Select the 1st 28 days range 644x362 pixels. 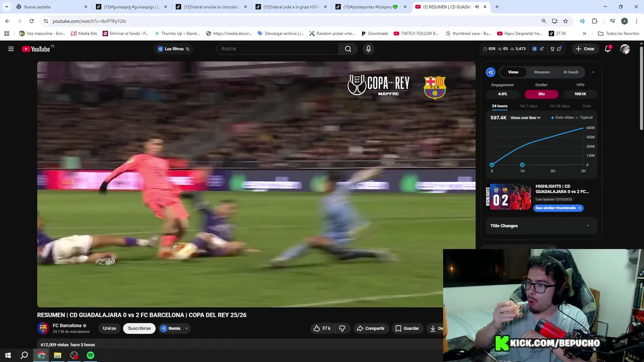point(559,106)
